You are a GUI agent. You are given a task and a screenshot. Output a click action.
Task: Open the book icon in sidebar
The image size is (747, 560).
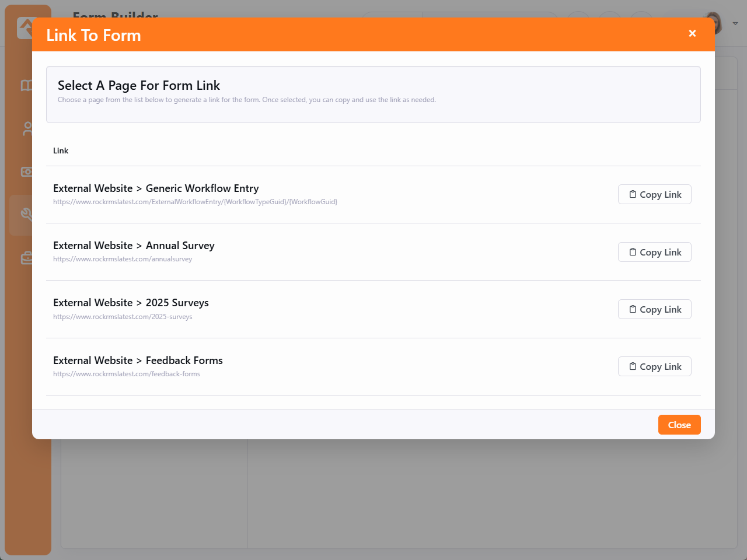click(26, 86)
